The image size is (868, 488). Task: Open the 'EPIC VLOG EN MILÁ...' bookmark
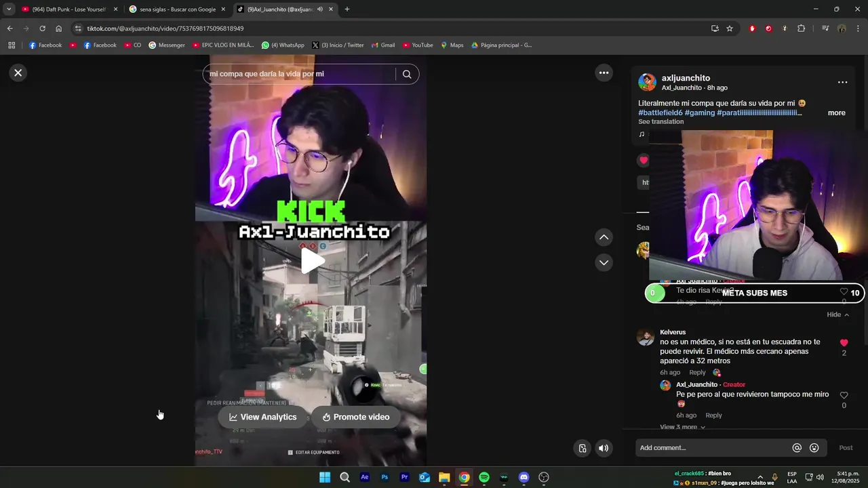[x=223, y=45]
